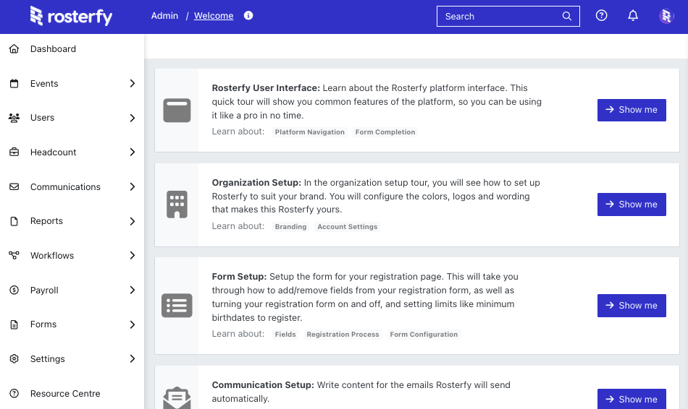Click the Communications envelope icon

[x=14, y=187]
